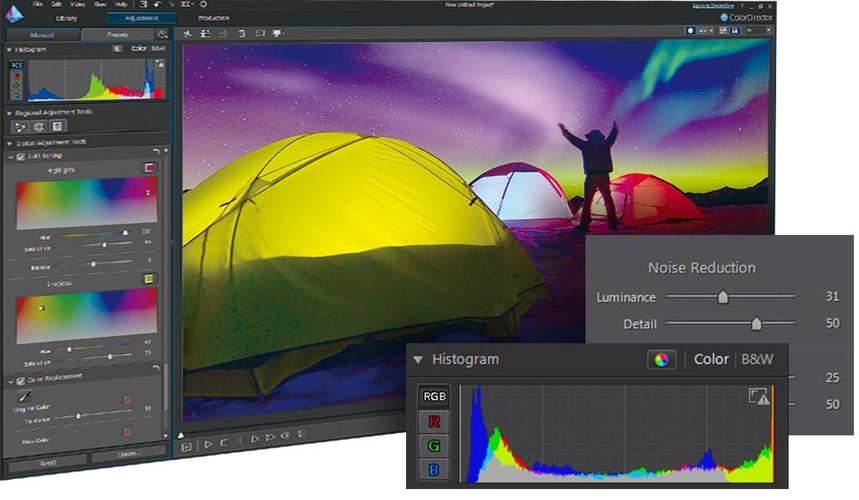Click the play button under preview

click(207, 444)
